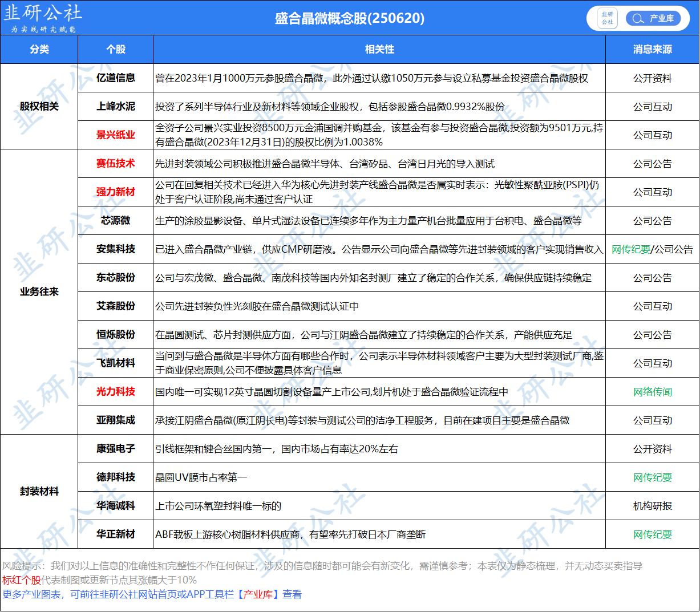Viewport: 700px width, 612px height.
Task: Click green 网传纪要 source for 华正新材
Action: point(653,534)
